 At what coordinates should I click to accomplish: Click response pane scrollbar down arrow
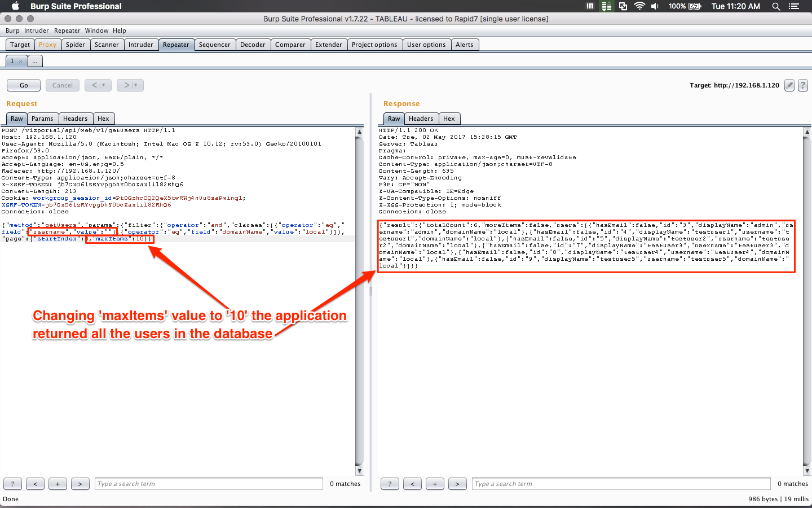click(x=807, y=470)
